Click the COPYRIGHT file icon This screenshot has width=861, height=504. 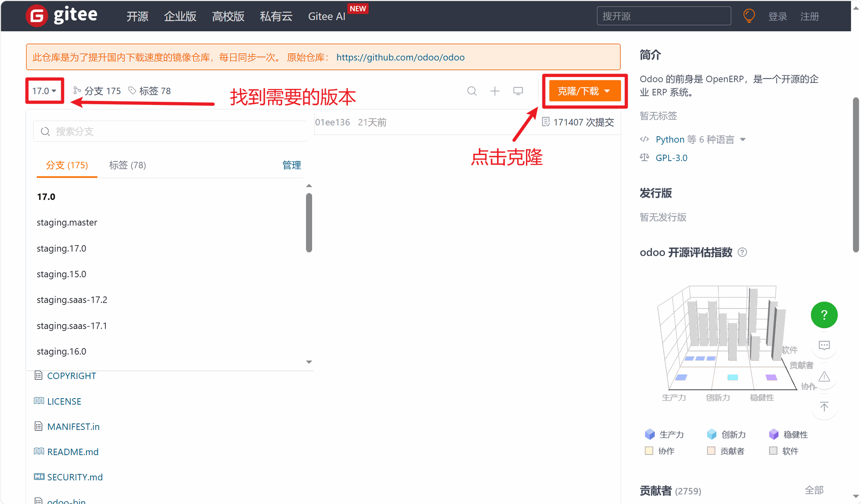pyautogui.click(x=39, y=376)
